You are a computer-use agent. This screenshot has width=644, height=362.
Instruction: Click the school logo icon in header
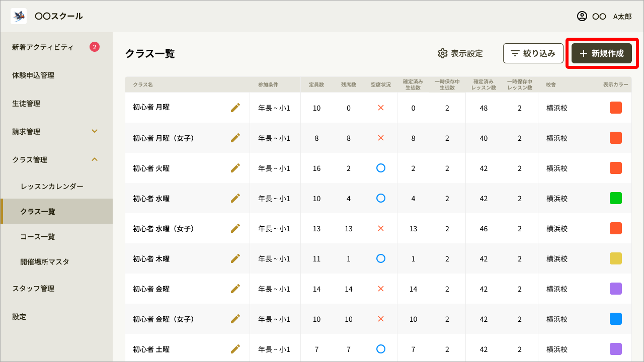coord(19,16)
